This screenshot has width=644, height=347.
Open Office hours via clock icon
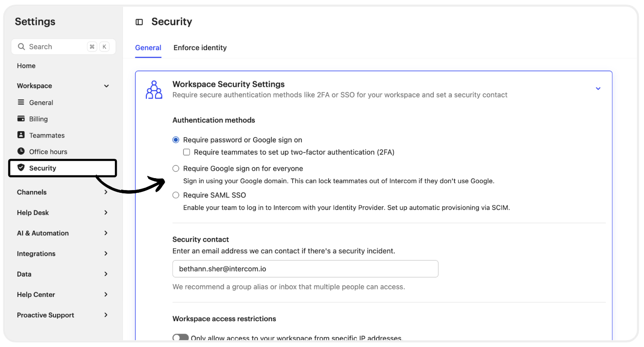pos(21,151)
